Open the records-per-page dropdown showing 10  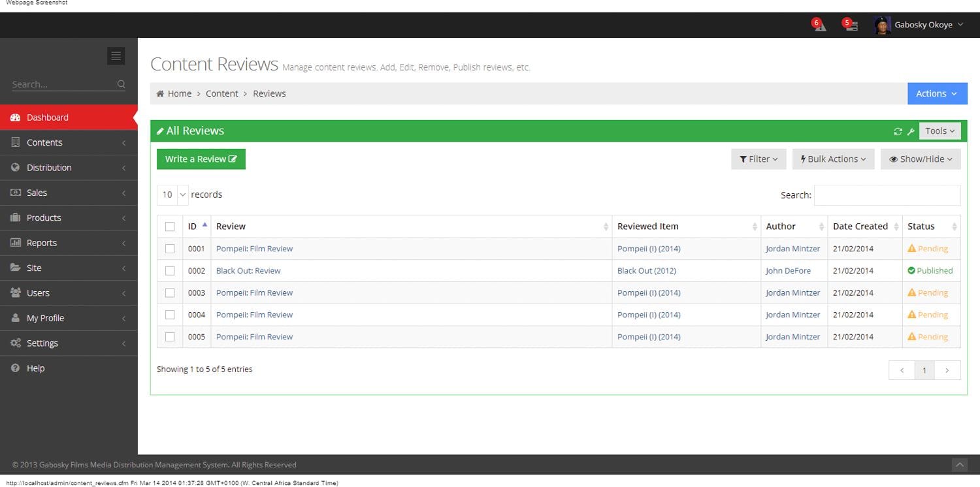(172, 195)
